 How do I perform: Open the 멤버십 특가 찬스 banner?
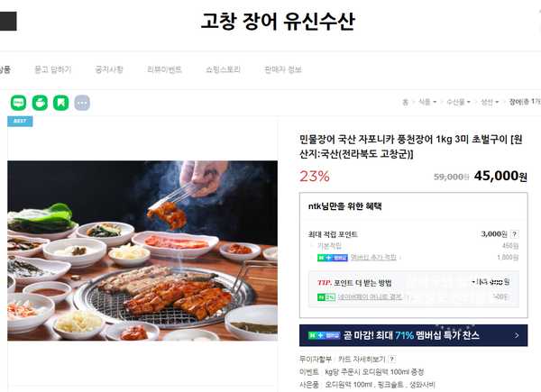coord(413,335)
